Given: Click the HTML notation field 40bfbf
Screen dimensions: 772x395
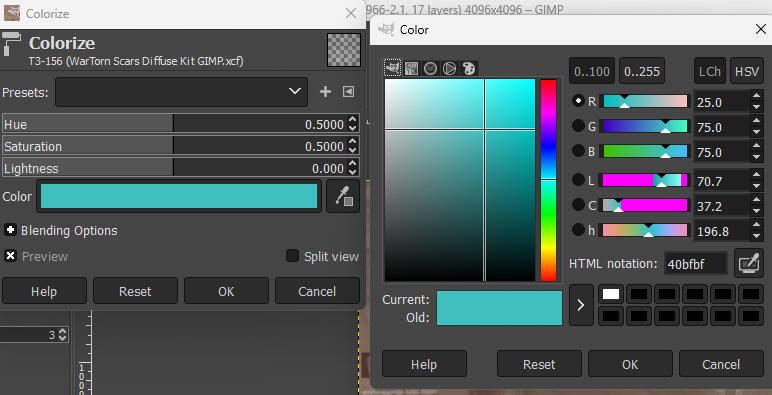Looking at the screenshot, I should (695, 264).
